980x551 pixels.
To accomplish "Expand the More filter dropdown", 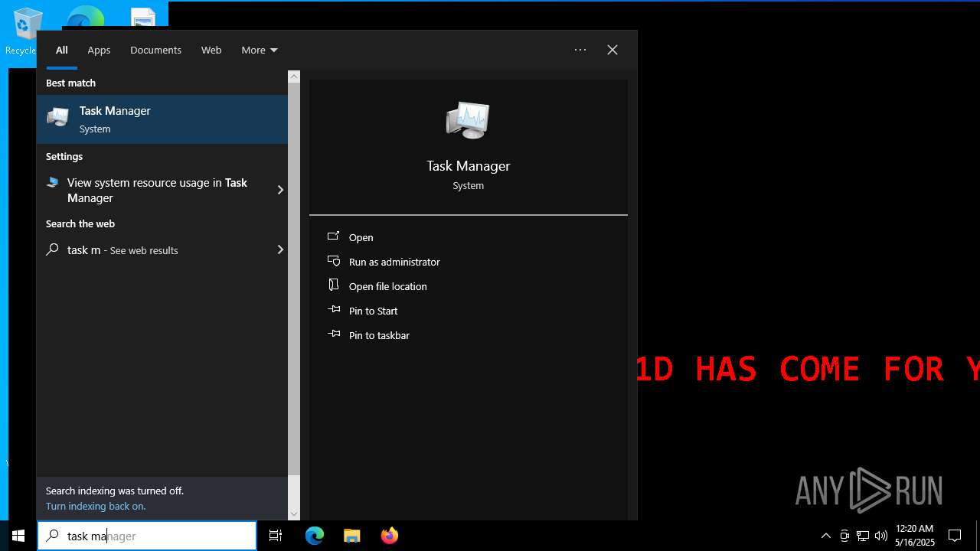I will point(260,50).
